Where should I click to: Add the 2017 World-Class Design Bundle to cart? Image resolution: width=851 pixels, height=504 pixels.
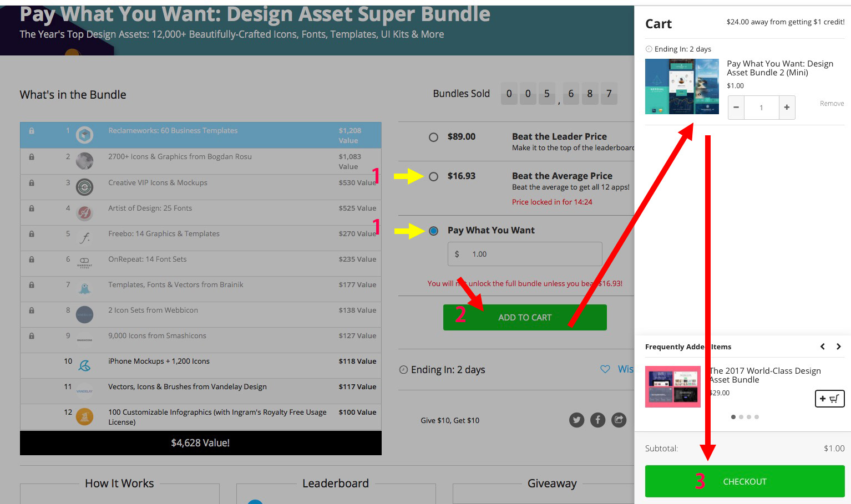[829, 399]
